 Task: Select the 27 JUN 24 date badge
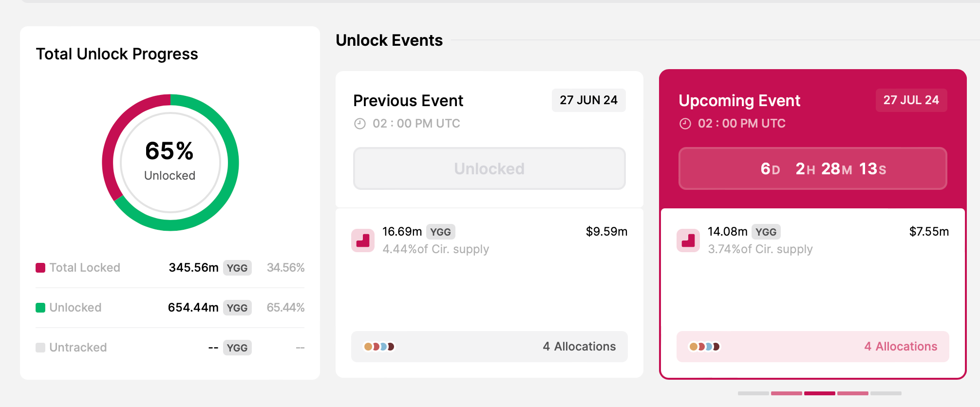click(x=588, y=100)
